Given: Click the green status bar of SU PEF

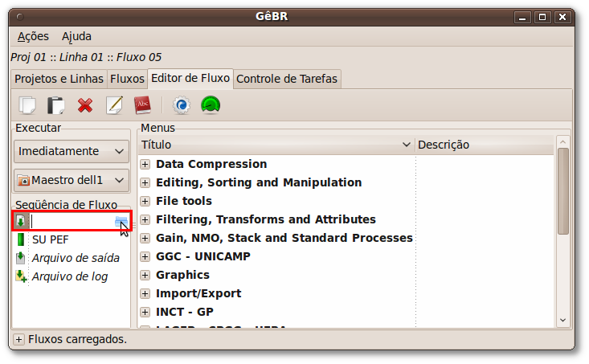Looking at the screenshot, I should point(21,239).
